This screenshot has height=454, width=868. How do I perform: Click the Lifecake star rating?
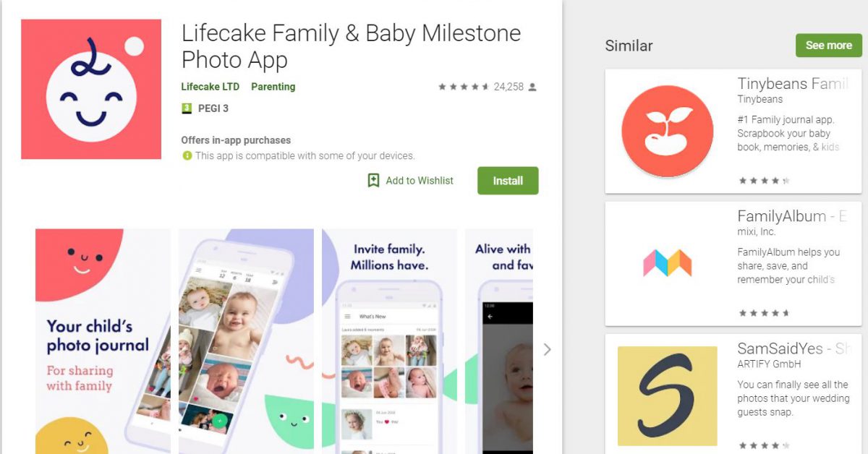coord(464,87)
